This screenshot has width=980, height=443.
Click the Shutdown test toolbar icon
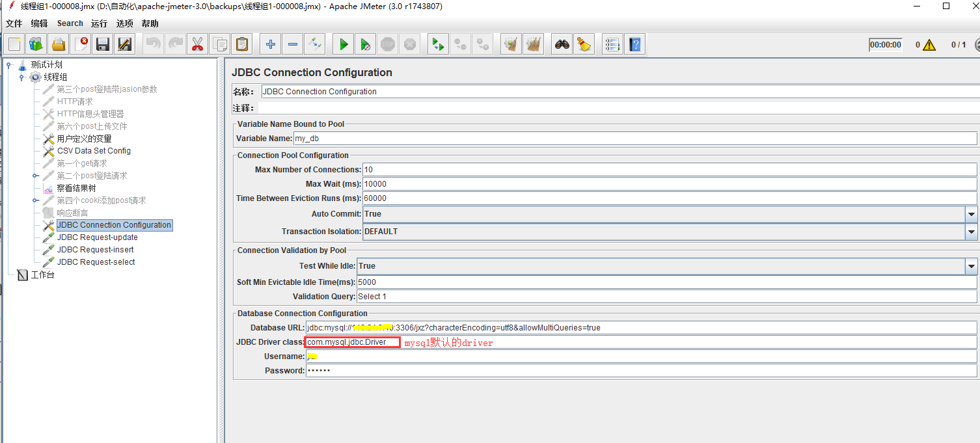[x=410, y=44]
